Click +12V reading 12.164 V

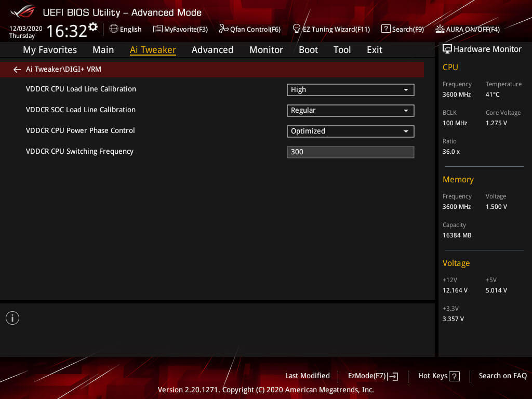point(455,290)
